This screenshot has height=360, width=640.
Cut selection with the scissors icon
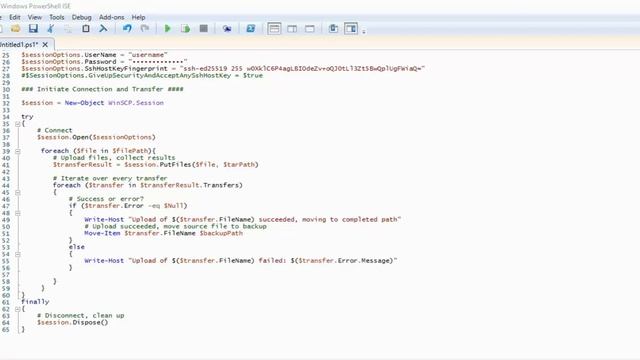pyautogui.click(x=51, y=29)
